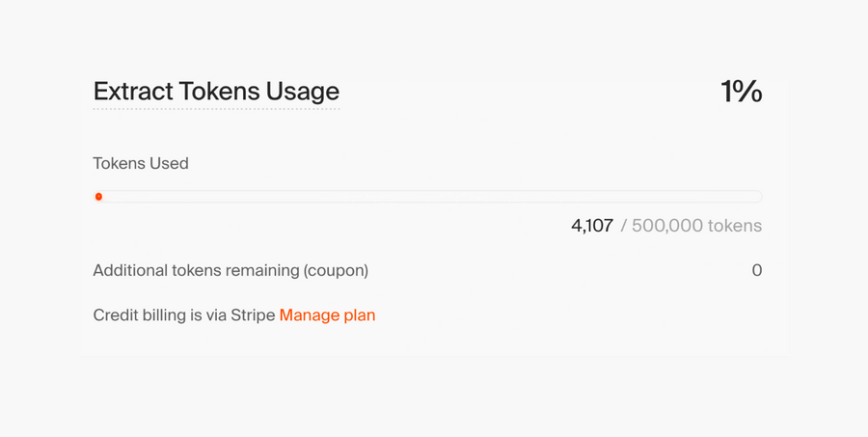Click the Credit billing is via text
Image resolution: width=868 pixels, height=437 pixels.
pyautogui.click(x=160, y=314)
